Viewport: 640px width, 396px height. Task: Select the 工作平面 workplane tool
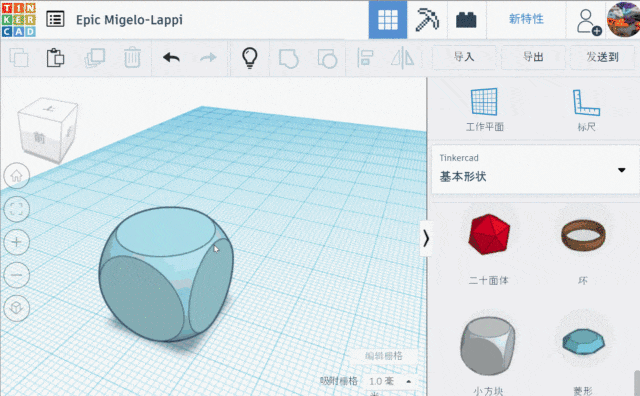484,109
